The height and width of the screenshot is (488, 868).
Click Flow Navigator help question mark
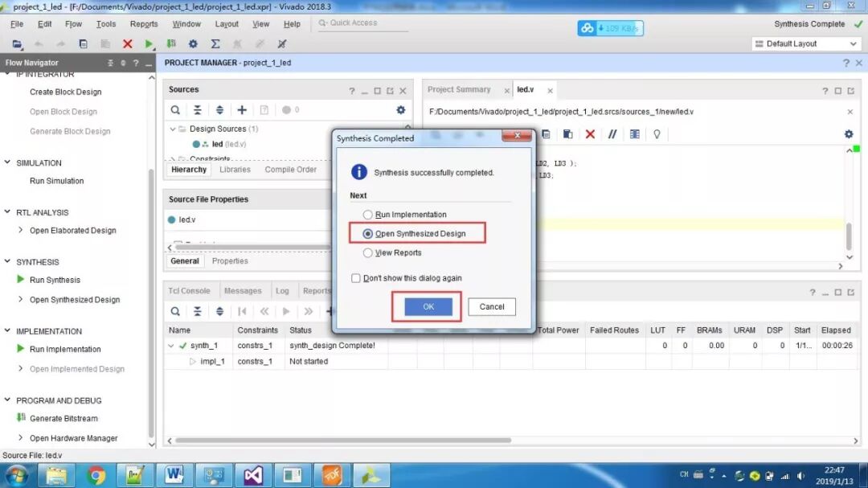136,64
